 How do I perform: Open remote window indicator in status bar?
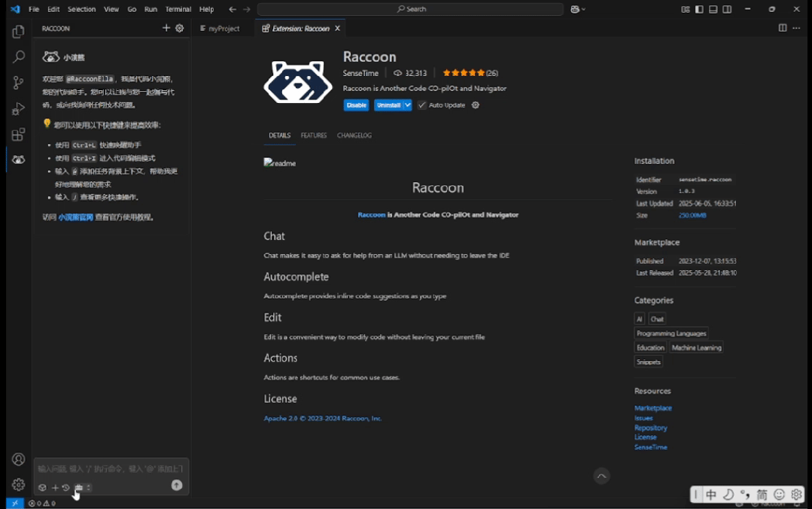pos(15,503)
